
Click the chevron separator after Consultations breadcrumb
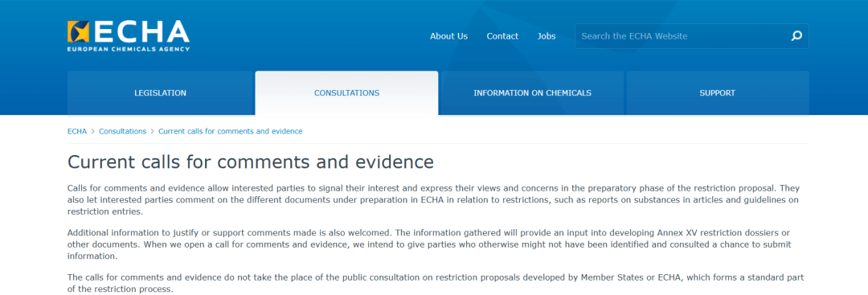pyautogui.click(x=152, y=132)
